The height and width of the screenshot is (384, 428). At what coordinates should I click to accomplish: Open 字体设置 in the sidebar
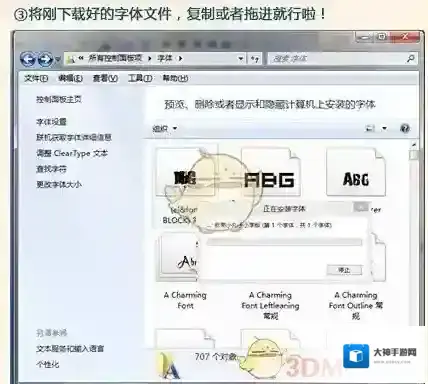[x=51, y=122]
